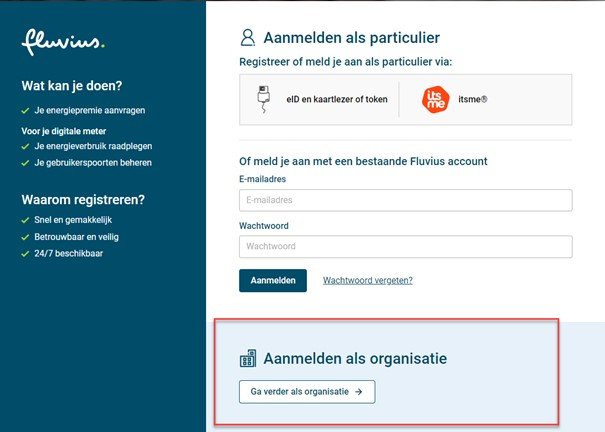Click checkmark next to gebruikerspoorten beheren
This screenshot has height=432, width=605.
click(25, 161)
